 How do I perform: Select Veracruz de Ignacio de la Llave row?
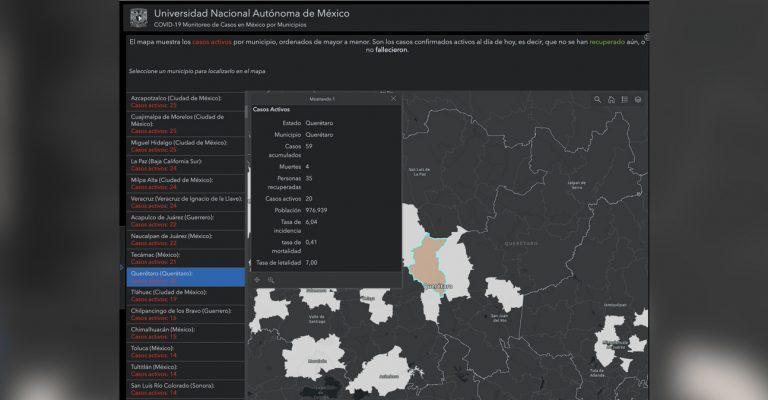point(186,202)
